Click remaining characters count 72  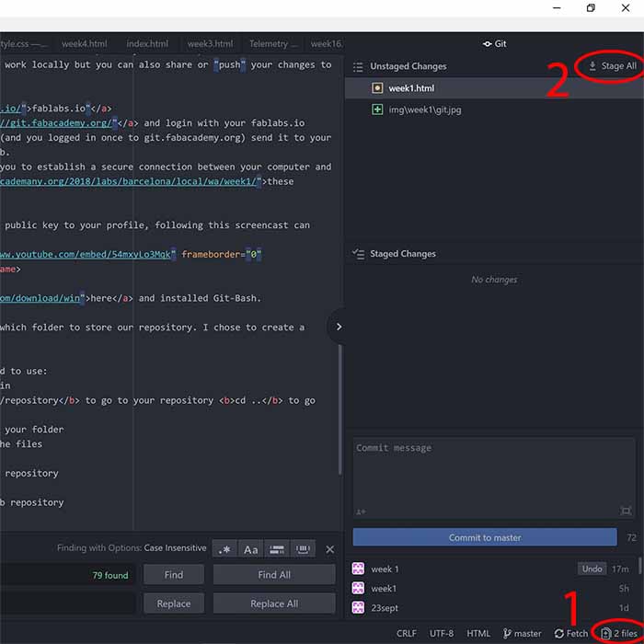tap(631, 537)
